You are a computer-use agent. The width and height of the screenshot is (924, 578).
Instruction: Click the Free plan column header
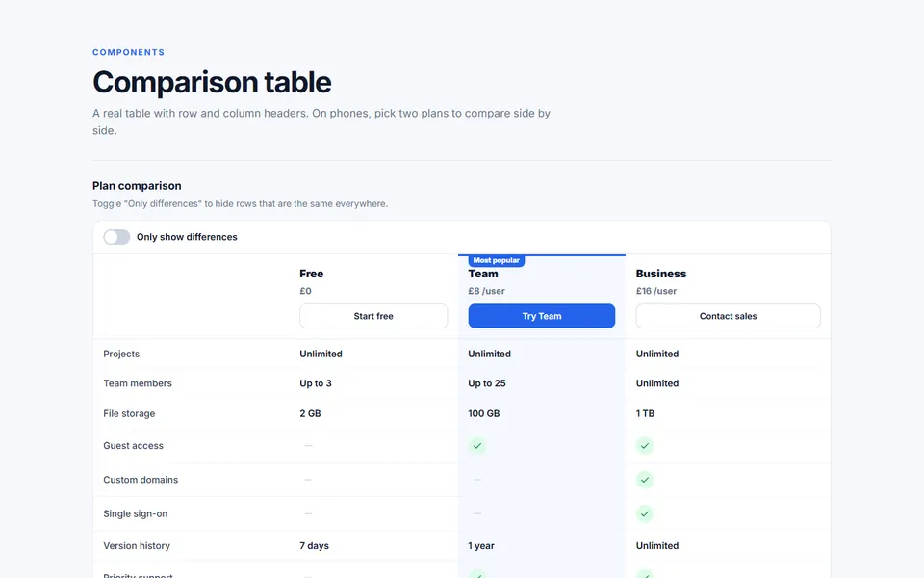tap(311, 274)
